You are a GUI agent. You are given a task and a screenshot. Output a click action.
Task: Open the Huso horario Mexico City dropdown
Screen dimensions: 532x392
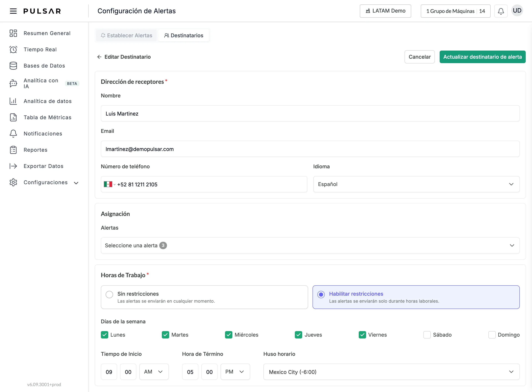click(391, 372)
